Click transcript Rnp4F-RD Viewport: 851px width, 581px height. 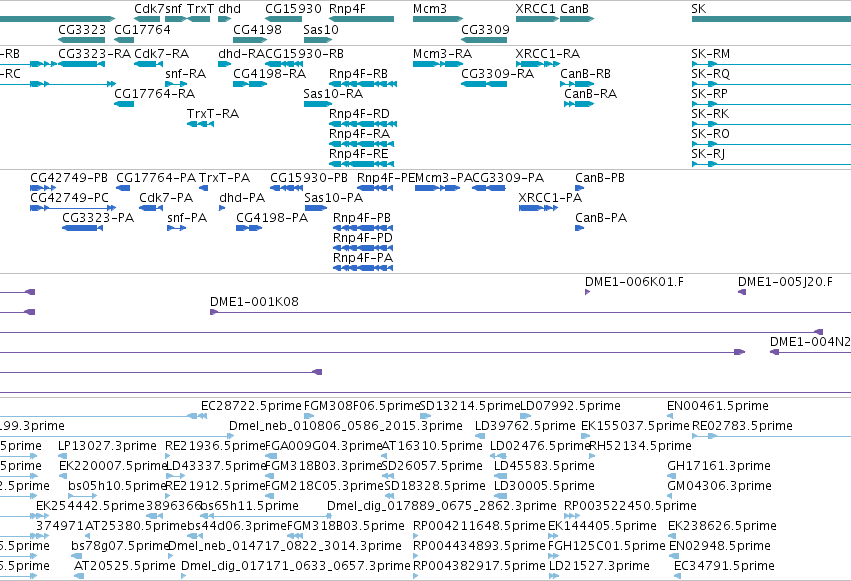(x=359, y=114)
